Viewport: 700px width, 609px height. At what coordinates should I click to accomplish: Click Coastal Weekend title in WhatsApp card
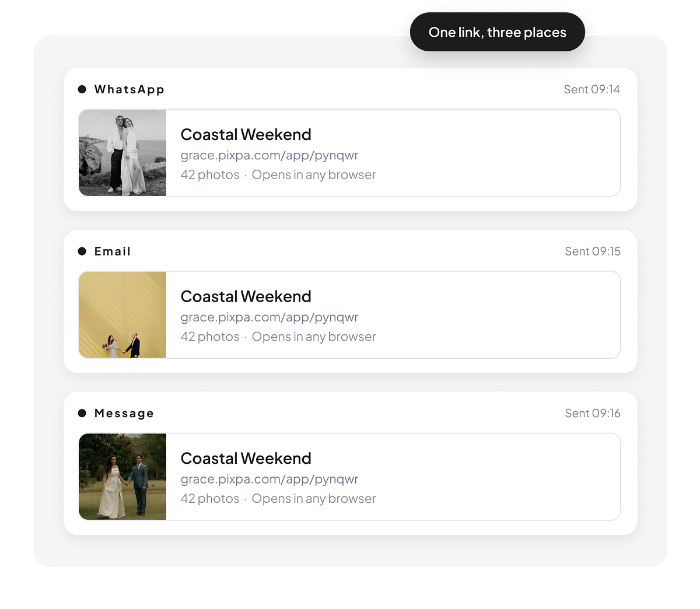[246, 135]
